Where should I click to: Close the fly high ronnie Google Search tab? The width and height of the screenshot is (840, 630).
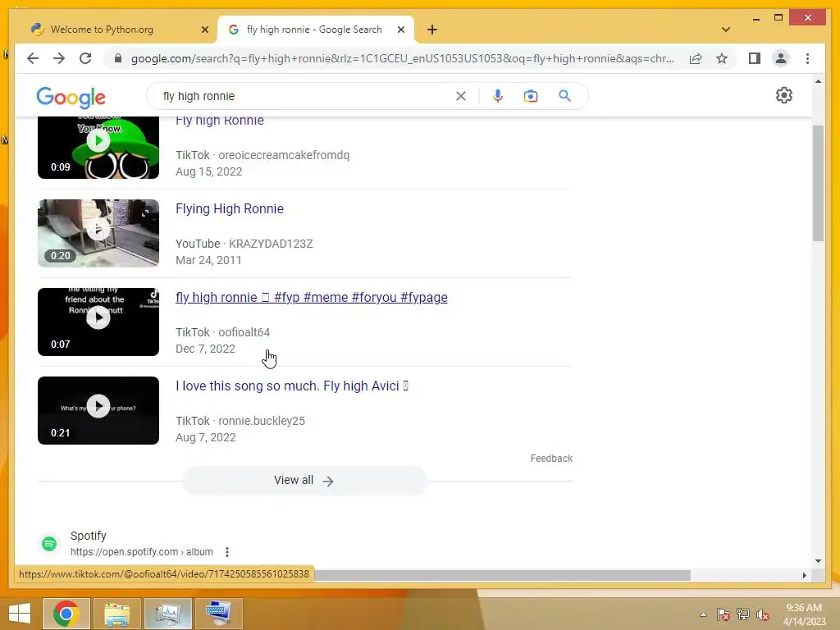400,30
